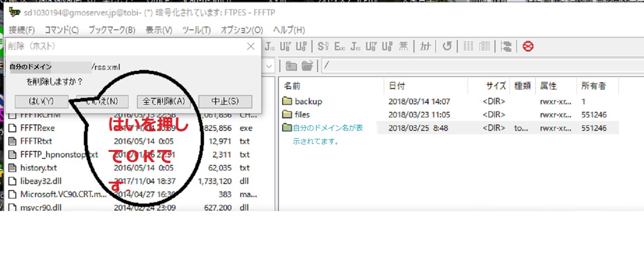
Task: Open ツール(T) menu
Action: 196,30
